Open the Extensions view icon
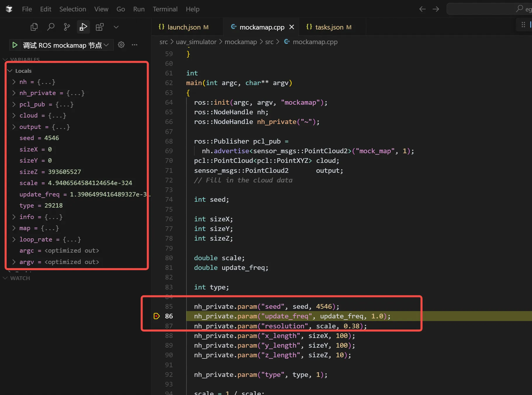 click(100, 27)
